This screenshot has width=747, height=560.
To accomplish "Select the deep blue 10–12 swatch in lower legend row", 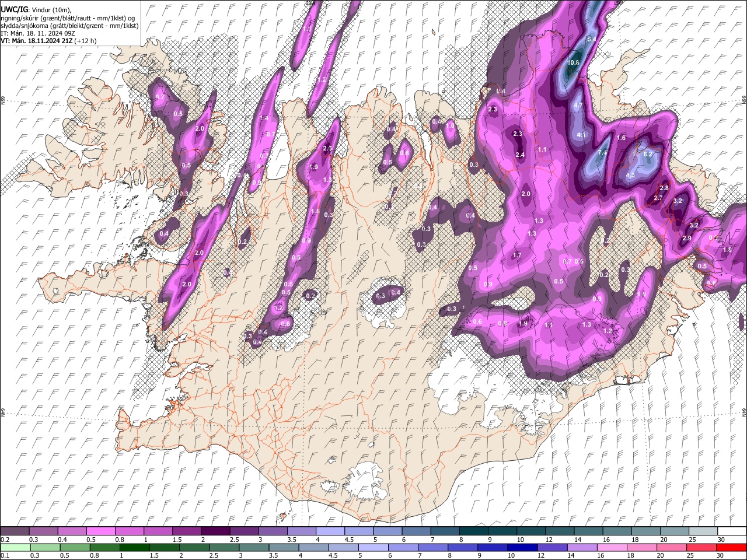I will point(521,547).
